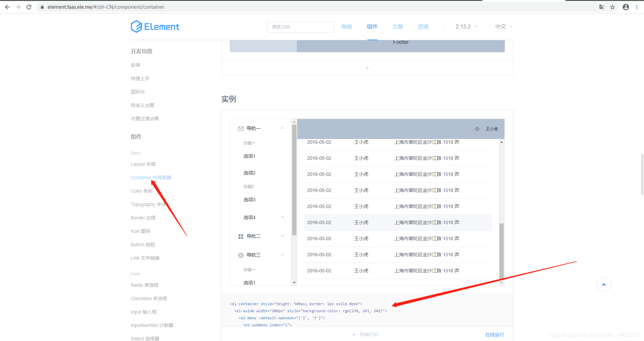Viewport: 644px width, 341px height.
Task: Click the 在线运行 link
Action: [495, 335]
